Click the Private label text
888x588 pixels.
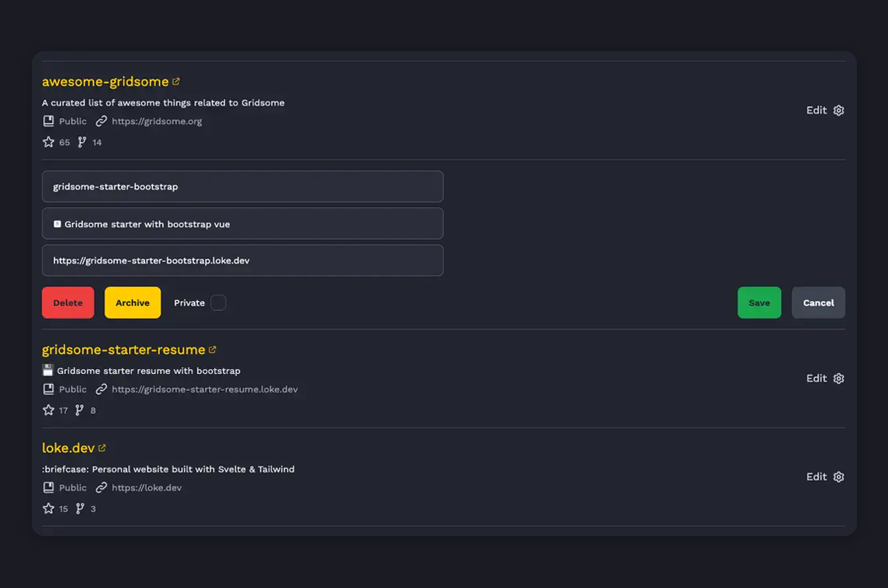point(189,303)
